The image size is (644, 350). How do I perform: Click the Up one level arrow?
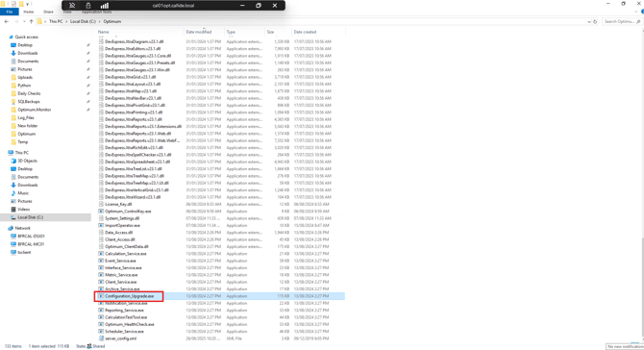point(31,21)
